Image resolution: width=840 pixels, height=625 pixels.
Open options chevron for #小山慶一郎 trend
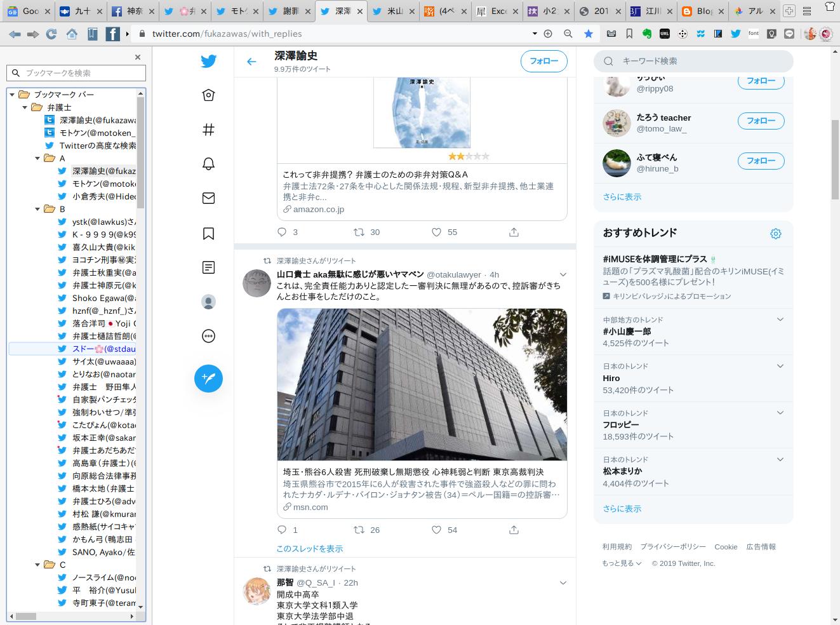pos(780,319)
